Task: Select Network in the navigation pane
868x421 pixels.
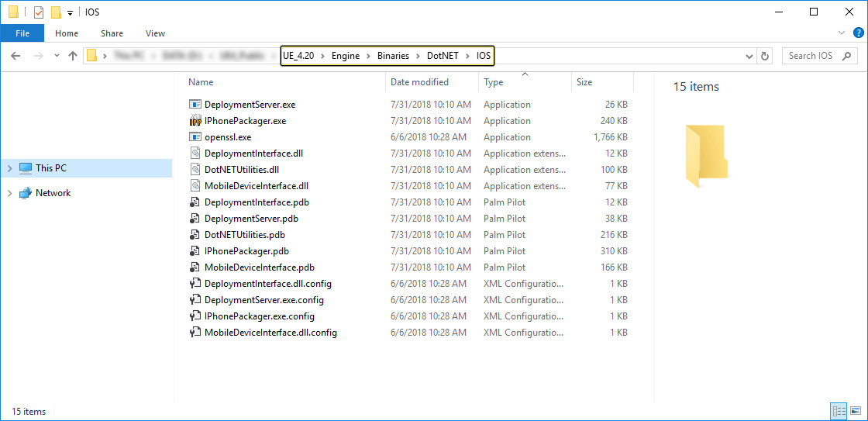Action: coord(53,193)
